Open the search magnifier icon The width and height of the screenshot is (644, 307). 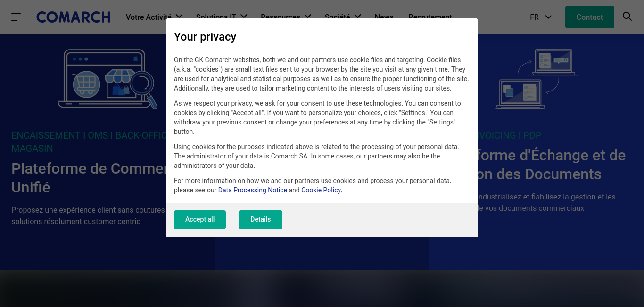[627, 17]
